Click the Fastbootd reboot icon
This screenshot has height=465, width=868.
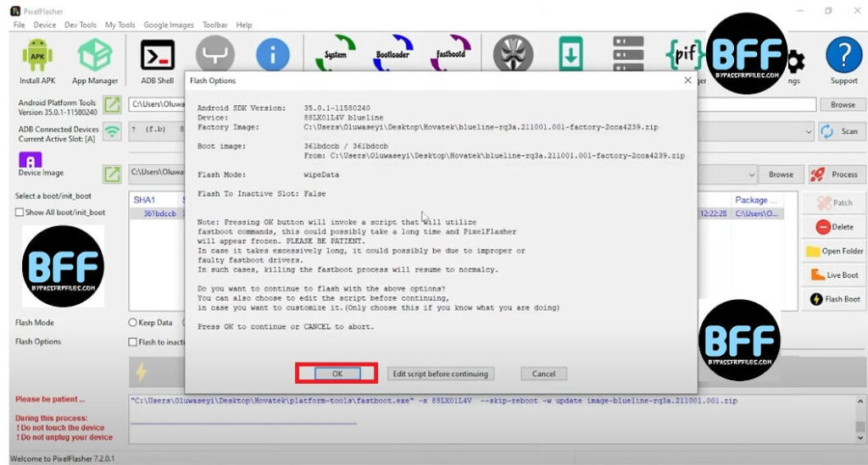click(x=450, y=56)
